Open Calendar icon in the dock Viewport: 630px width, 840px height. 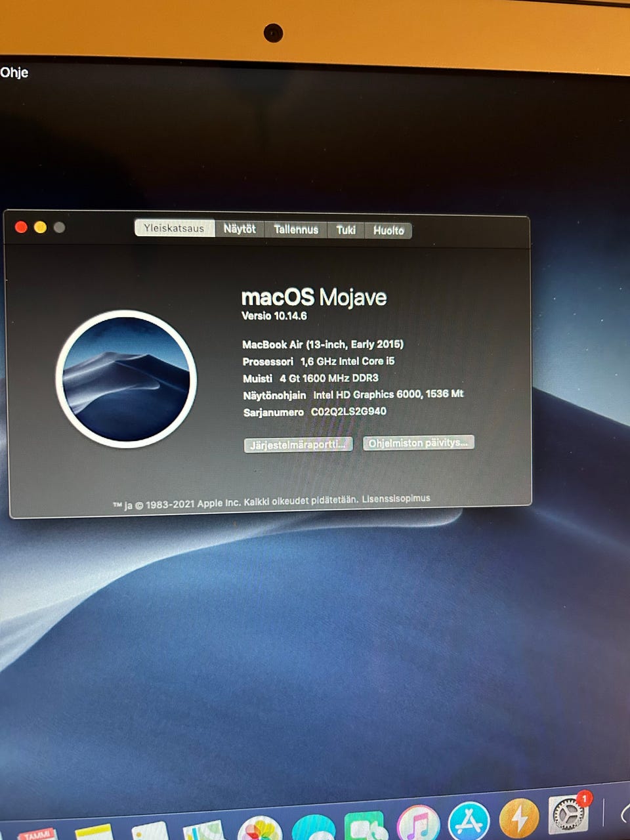pos(37,834)
